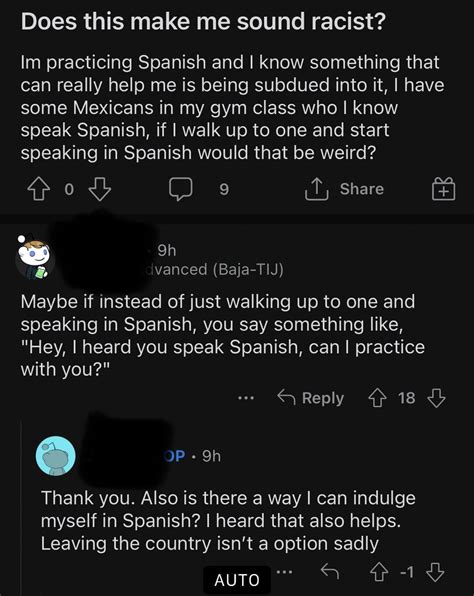This screenshot has width=474, height=596.
Task: Downvote the OP reply scored -1
Action: click(x=435, y=572)
